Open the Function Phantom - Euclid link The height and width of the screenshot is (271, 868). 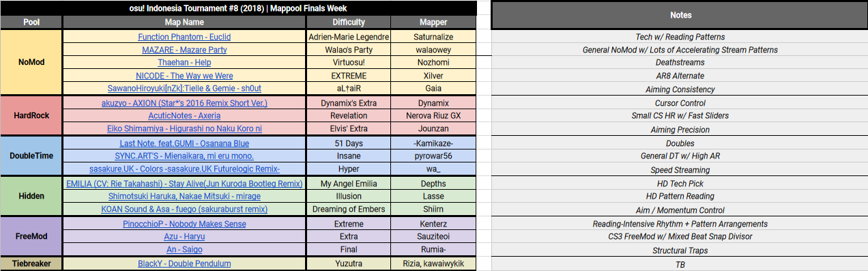[184, 37]
